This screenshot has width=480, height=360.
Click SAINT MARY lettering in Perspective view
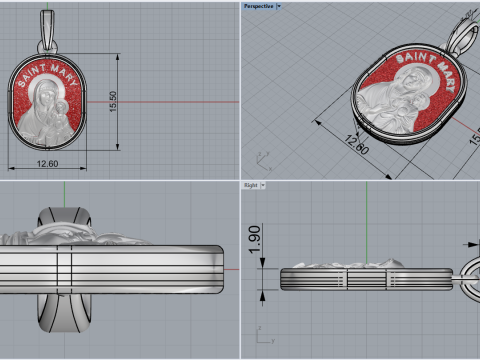pos(427,68)
